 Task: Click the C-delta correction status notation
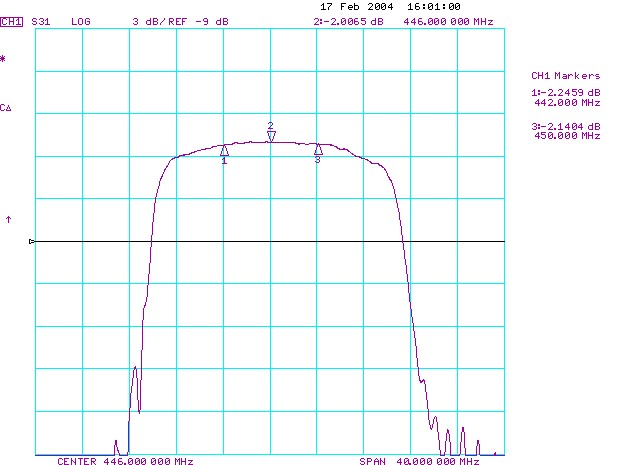(x=6, y=108)
